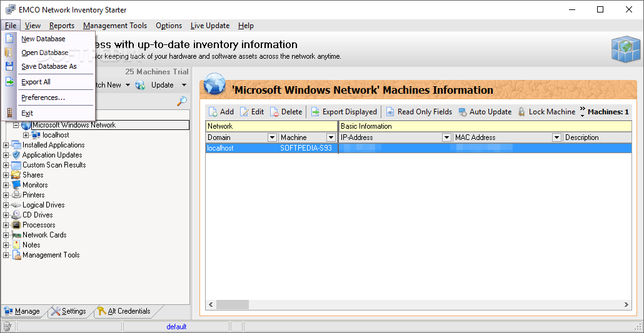Click the left arrow of table scrollbar
The width and height of the screenshot is (644, 333).
[x=211, y=305]
